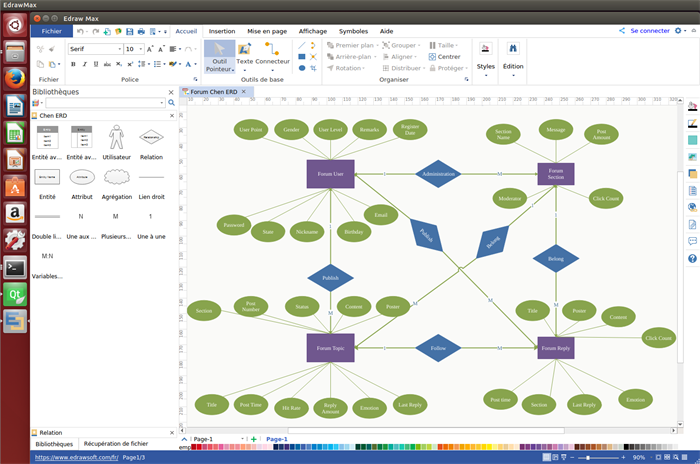This screenshot has height=464, width=700.
Task: Toggle bold text formatting
Action: coord(73,64)
